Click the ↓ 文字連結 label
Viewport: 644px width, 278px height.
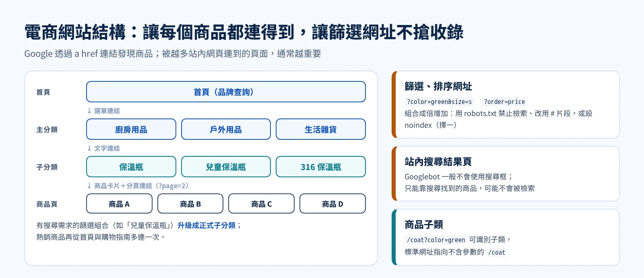point(103,148)
